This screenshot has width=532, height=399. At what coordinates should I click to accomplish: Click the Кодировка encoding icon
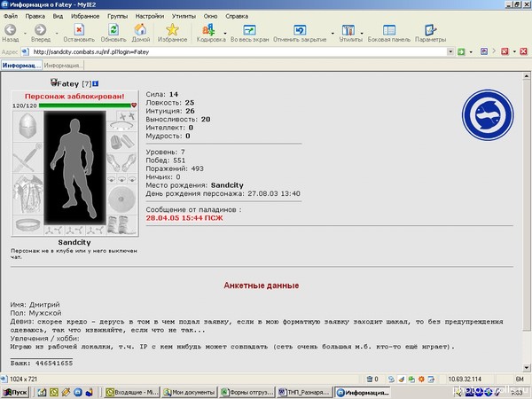(208, 30)
